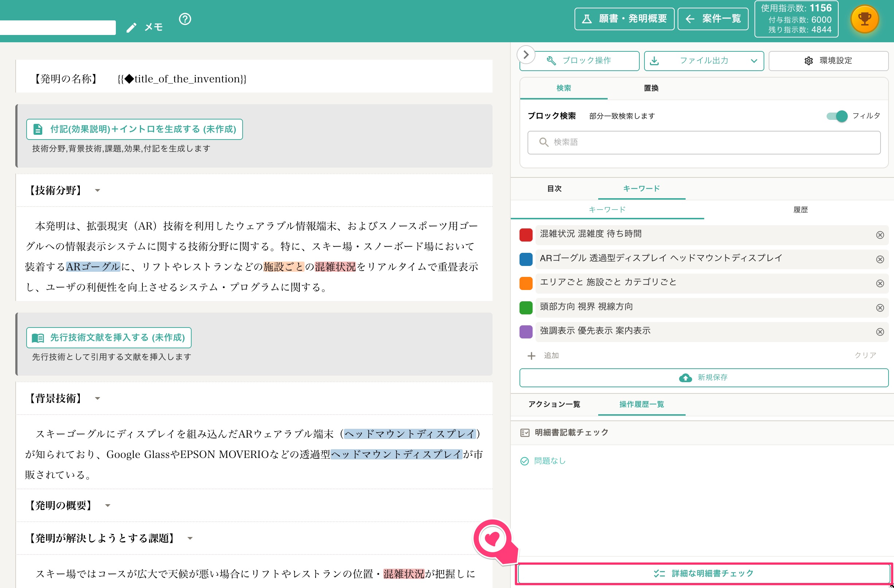This screenshot has height=588, width=894.
Task: Remove the 頭部方向 keyword row
Action: pos(880,308)
